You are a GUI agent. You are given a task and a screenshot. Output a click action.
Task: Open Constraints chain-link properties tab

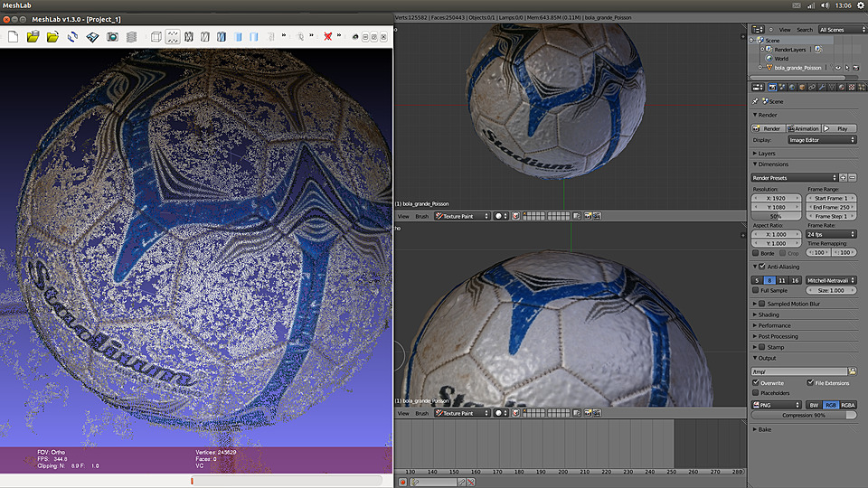(x=812, y=88)
